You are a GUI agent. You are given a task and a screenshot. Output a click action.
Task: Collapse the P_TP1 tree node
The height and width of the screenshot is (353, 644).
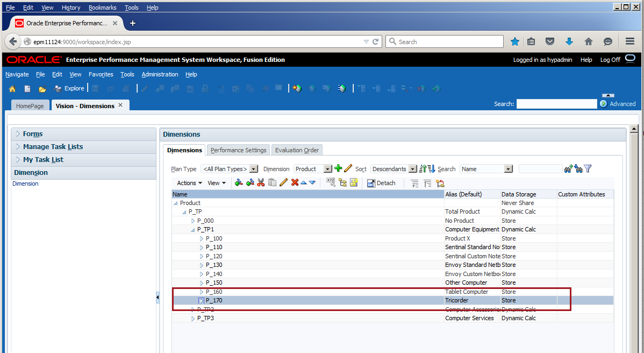pos(192,230)
